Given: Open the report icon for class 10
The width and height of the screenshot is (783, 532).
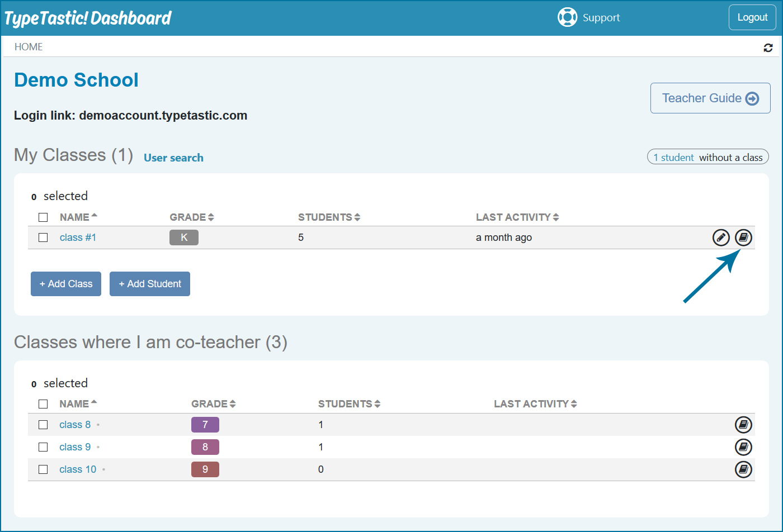Looking at the screenshot, I should [743, 469].
